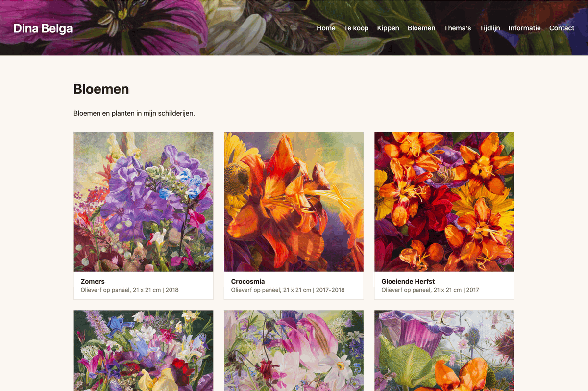Navigate to Kippen in the menu
The height and width of the screenshot is (391, 588).
click(x=388, y=28)
